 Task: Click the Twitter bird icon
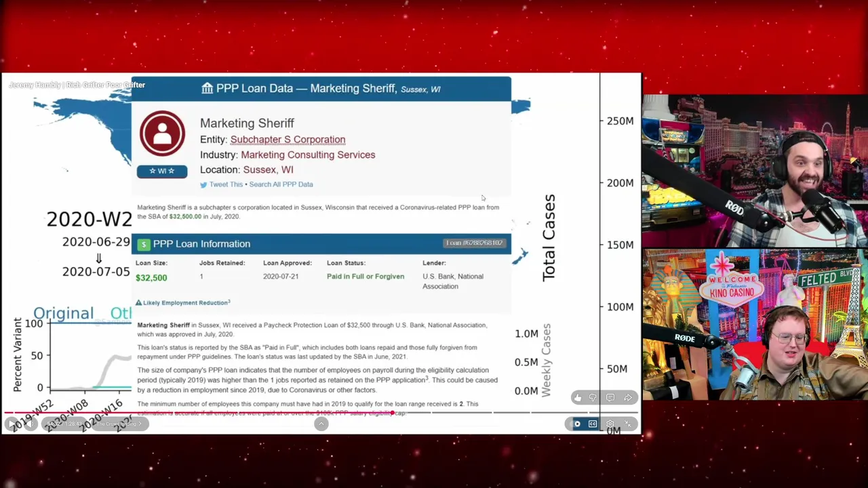(203, 184)
